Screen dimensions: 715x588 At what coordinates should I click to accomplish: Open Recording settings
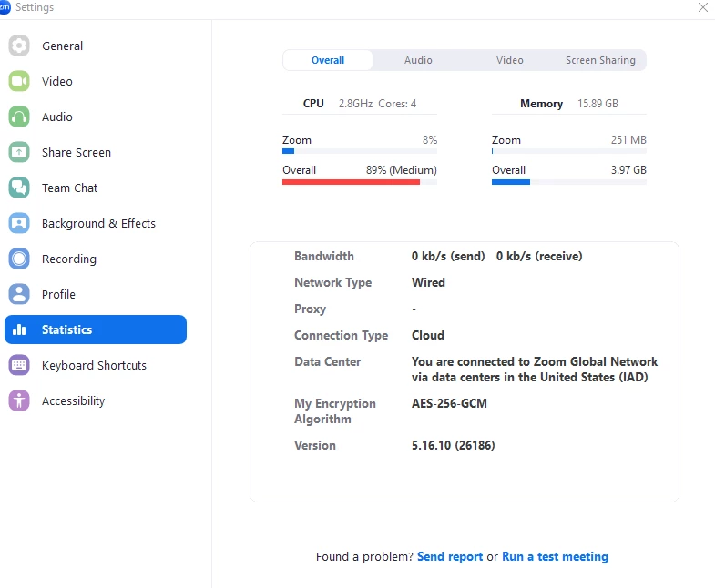tap(96, 259)
